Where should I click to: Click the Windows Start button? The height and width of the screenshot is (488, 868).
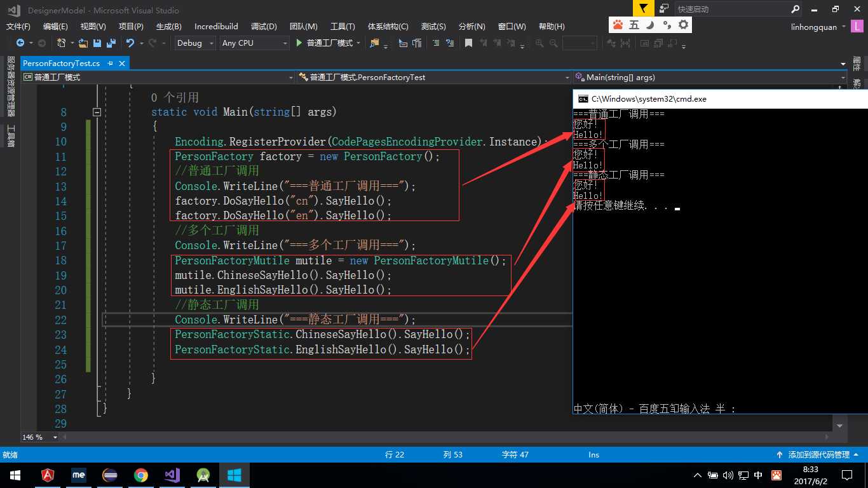pos(15,475)
